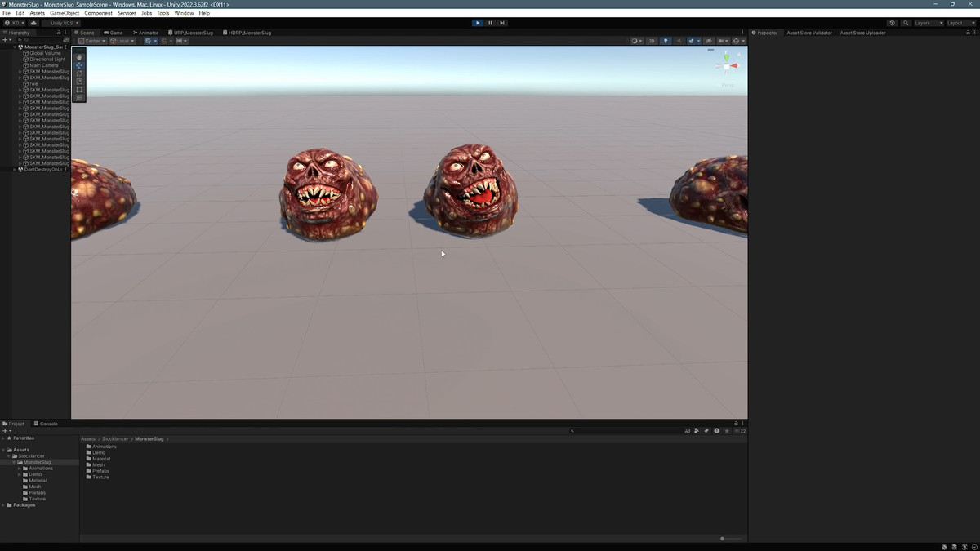Click the Step frame button
Viewport: 980px width, 551px height.
coord(502,23)
